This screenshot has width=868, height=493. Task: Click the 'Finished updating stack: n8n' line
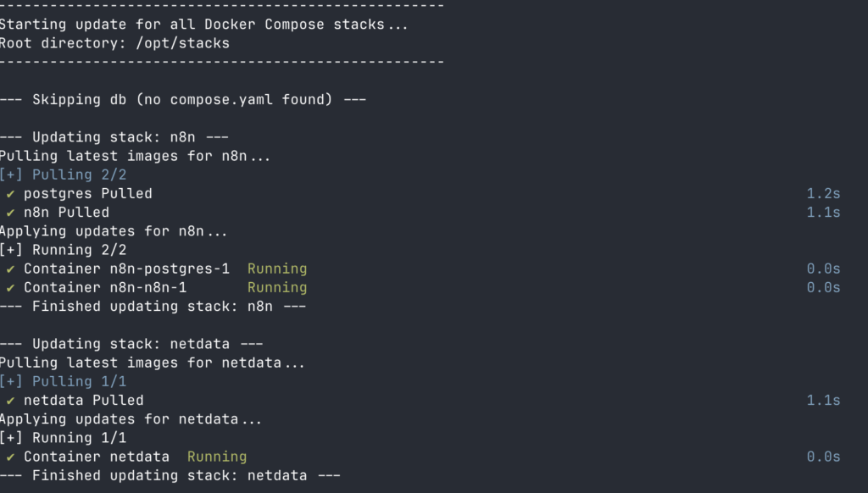coord(153,307)
